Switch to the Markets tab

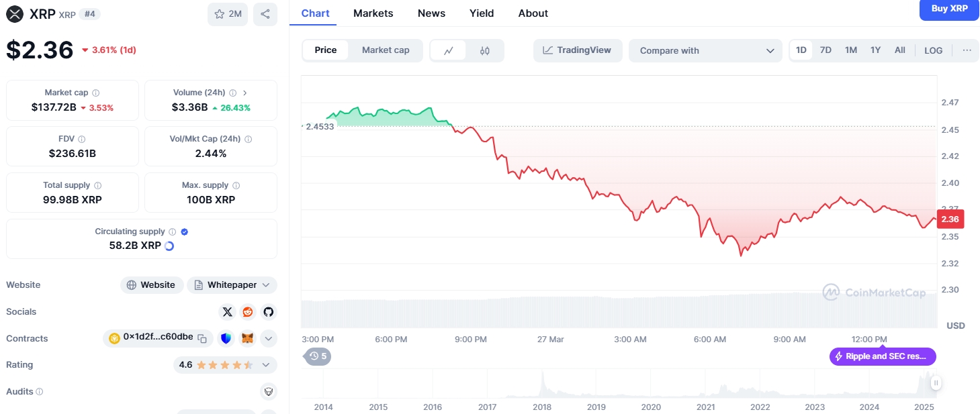pos(373,13)
